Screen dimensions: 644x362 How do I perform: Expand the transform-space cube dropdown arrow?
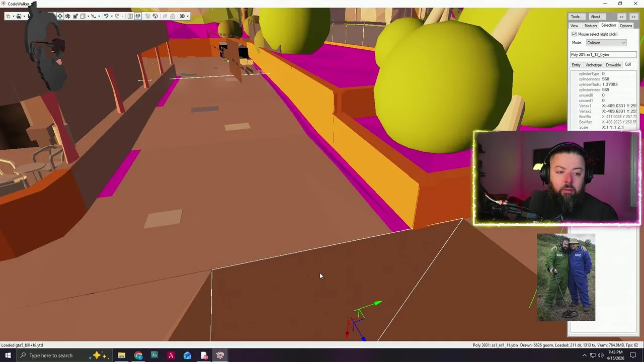tap(88, 16)
